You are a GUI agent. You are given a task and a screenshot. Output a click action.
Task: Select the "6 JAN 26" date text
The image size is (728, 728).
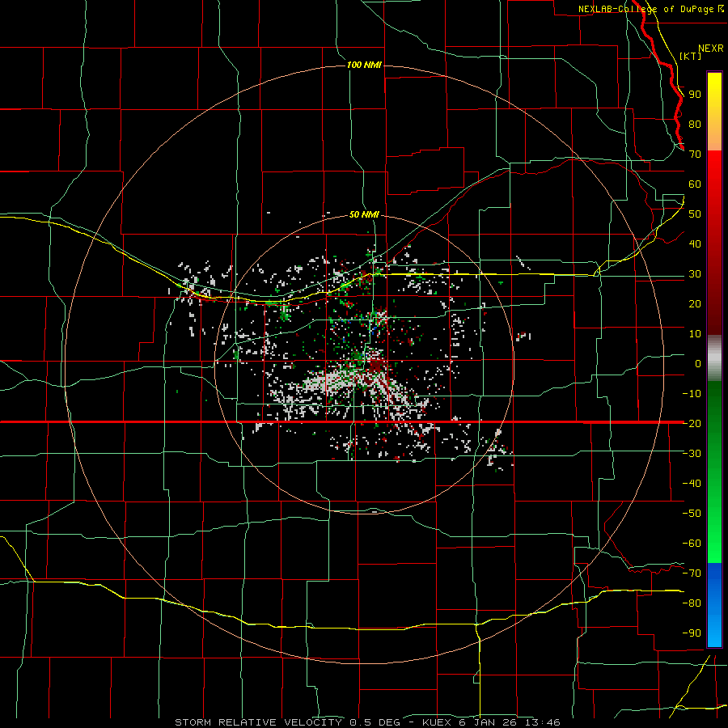[488, 722]
